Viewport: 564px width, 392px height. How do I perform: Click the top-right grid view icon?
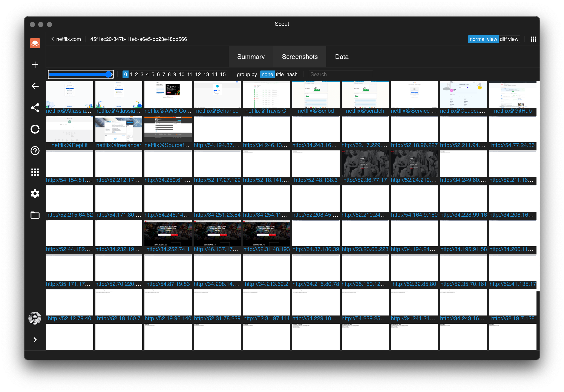(x=533, y=39)
